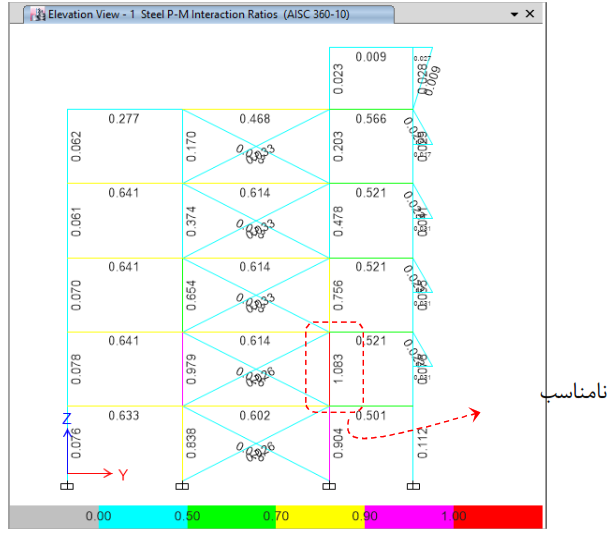Select the magenta column with ratio 0.979
This screenshot has height=537, width=612.
pyautogui.click(x=182, y=368)
